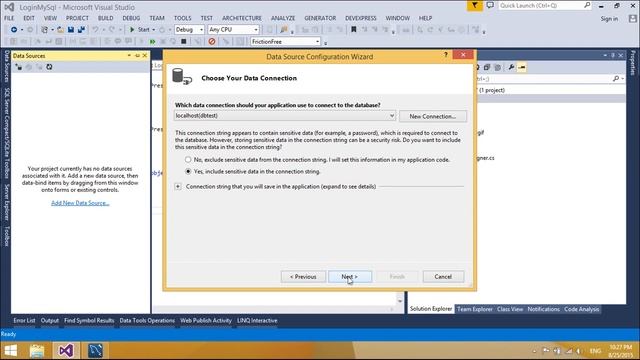
Task: Open the Output tab
Action: [x=50, y=321]
